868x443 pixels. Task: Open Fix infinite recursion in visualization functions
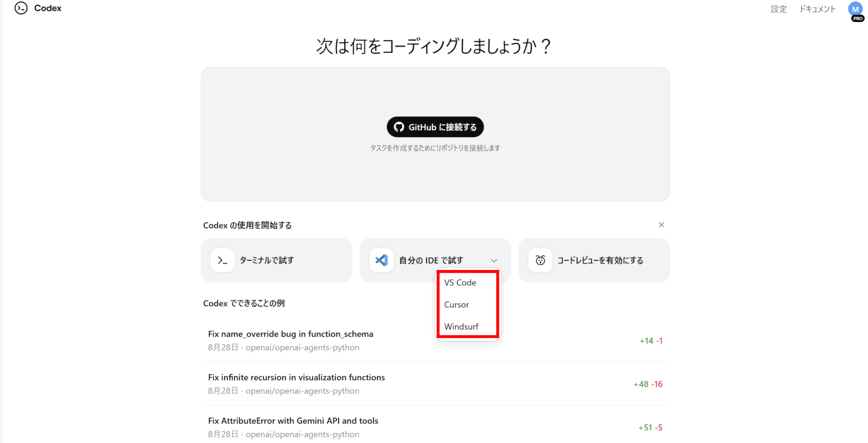pyautogui.click(x=296, y=377)
